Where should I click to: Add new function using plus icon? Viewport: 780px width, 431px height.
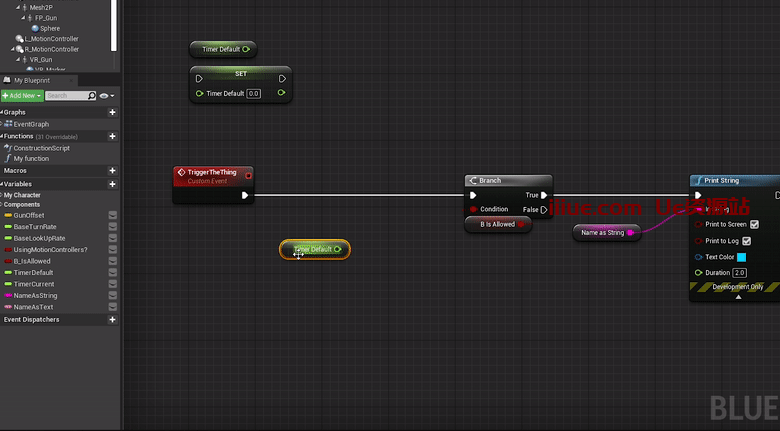coord(112,136)
